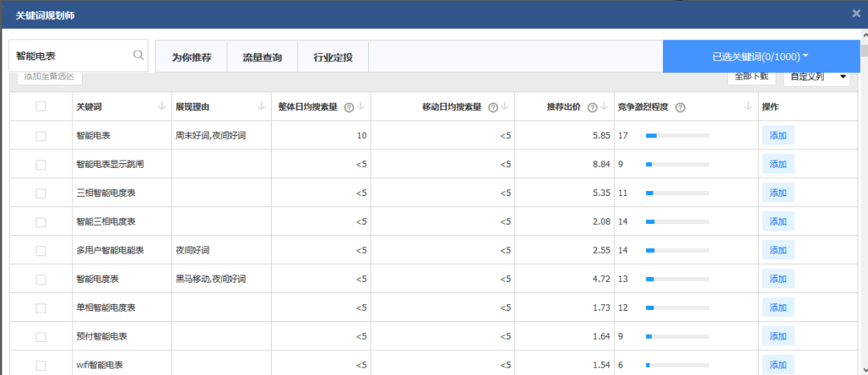Check the 三相智能电度表 row checkbox
868x375 pixels.
tap(41, 193)
